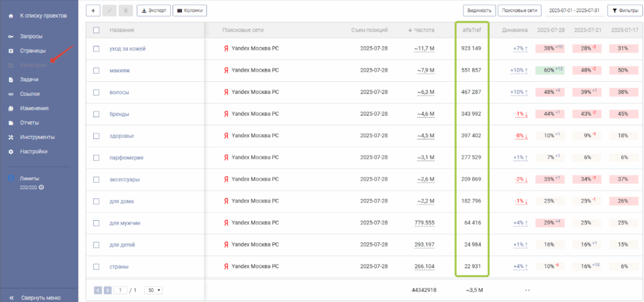Open the 'Фильтры' filter panel

pyautogui.click(x=622, y=11)
